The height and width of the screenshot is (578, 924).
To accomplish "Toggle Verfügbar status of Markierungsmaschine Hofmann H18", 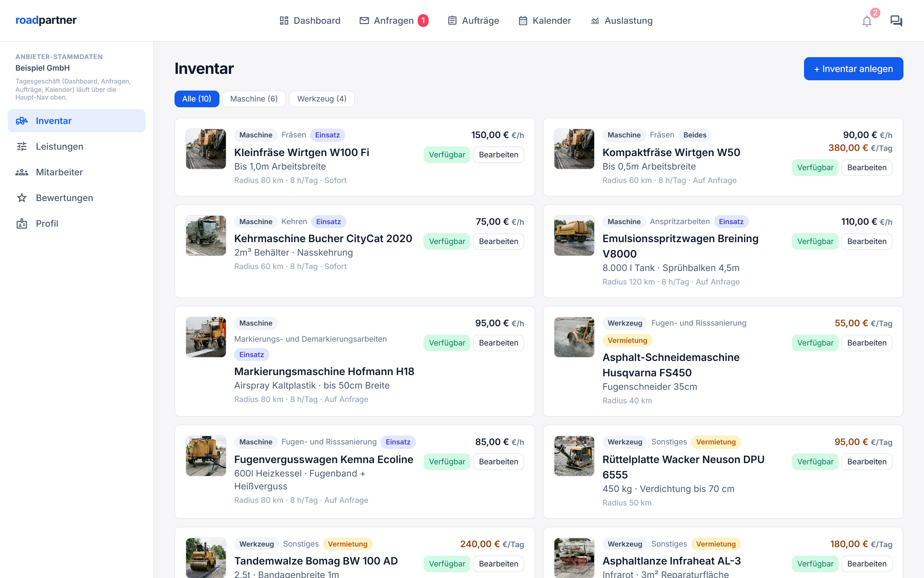I will tap(447, 343).
